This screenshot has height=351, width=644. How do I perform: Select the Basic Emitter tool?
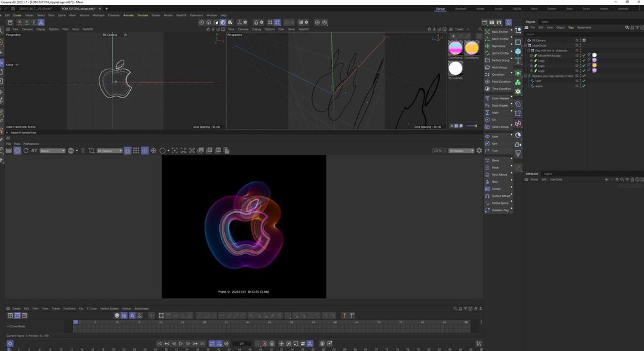click(x=498, y=31)
